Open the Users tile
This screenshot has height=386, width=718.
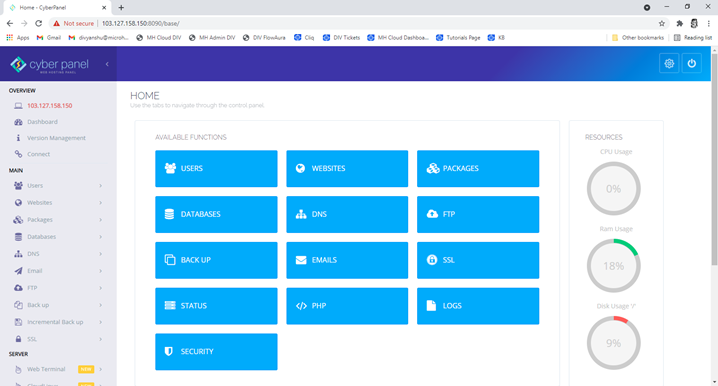coord(216,169)
